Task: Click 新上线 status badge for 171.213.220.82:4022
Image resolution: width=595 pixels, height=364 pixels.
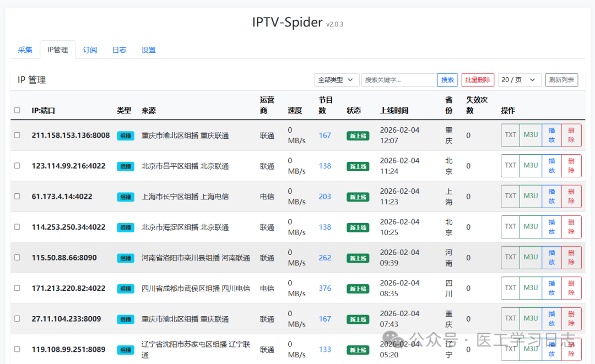Action: [x=358, y=289]
